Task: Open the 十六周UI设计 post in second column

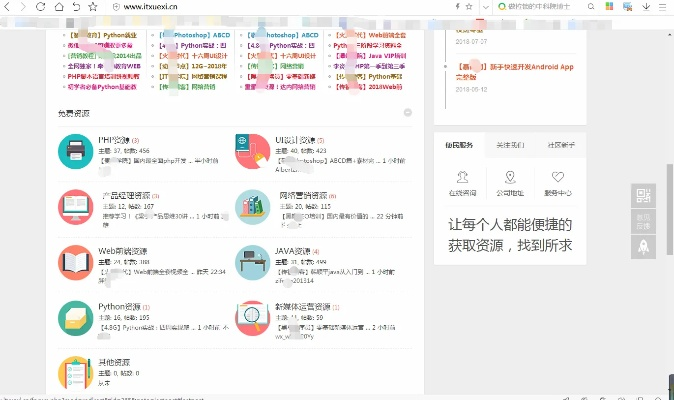Action: tap(193, 56)
